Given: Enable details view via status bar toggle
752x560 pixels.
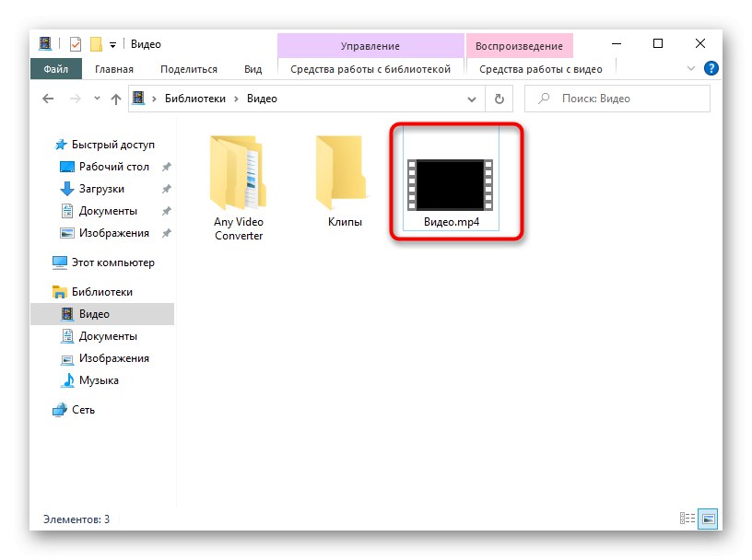Looking at the screenshot, I should pos(686,519).
